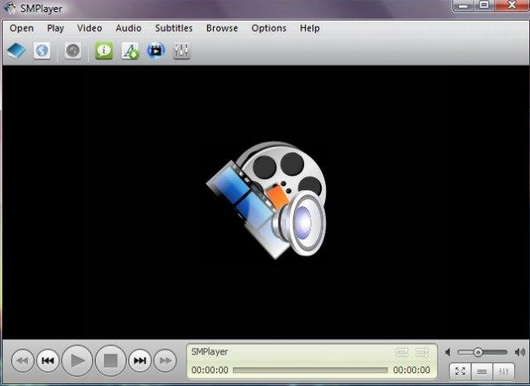The width and height of the screenshot is (530, 386).
Task: Click the loud speaker volume-max icon
Action: pos(520,352)
